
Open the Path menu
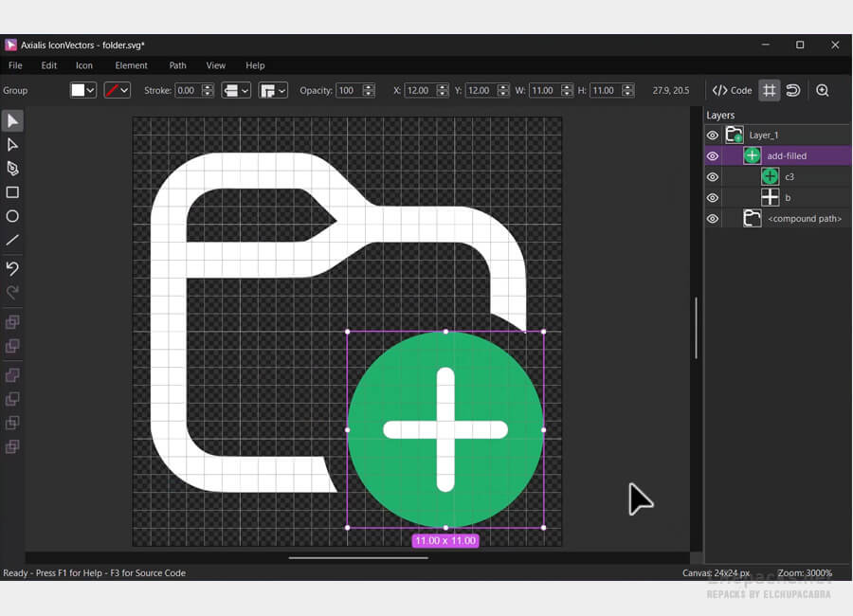pyautogui.click(x=177, y=65)
